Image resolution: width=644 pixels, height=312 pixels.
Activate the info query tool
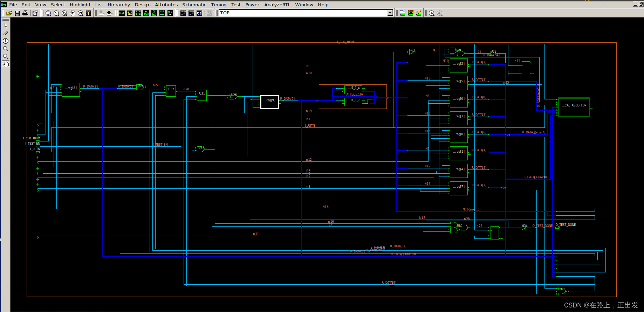(6, 41)
